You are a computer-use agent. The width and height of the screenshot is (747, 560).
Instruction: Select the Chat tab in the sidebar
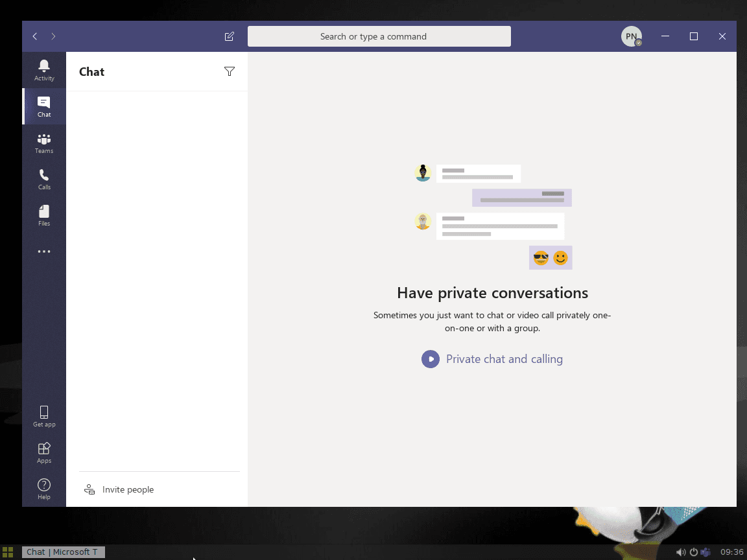pyautogui.click(x=43, y=106)
